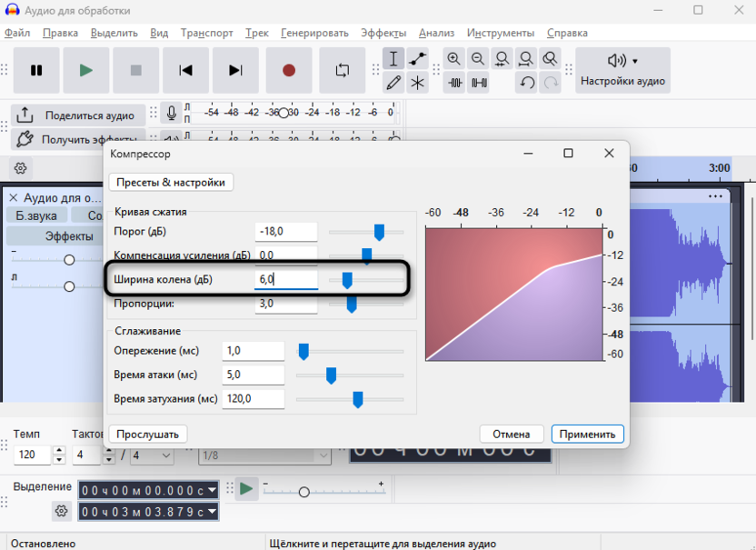756x550 pixels.
Task: Click the Порог (дБ) slider handle
Action: [x=379, y=233]
